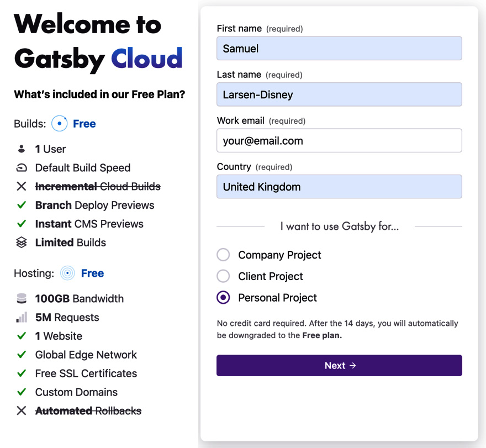Viewport: 486px width, 448px height.
Task: Click the signal bars icon beside 5M Requests
Action: (21, 317)
